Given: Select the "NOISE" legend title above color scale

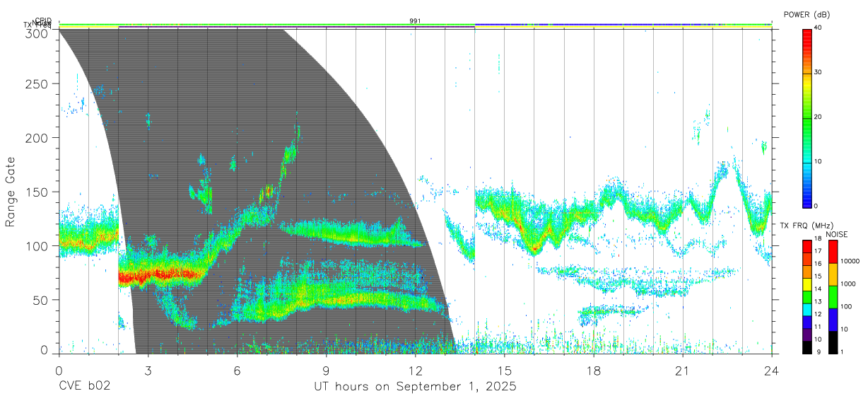Looking at the screenshot, I should point(836,234).
